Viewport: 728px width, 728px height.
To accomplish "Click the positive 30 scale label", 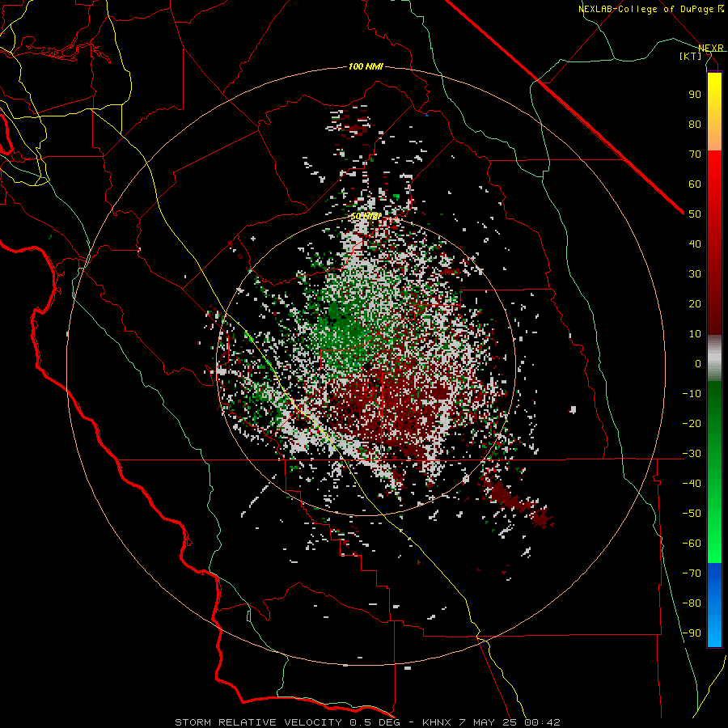I will coord(695,274).
